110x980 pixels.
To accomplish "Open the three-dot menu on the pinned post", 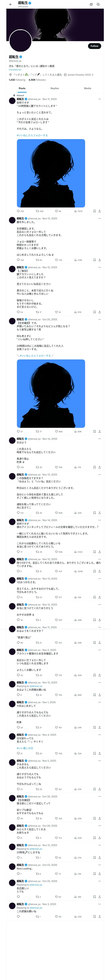I will click(x=99, y=99).
